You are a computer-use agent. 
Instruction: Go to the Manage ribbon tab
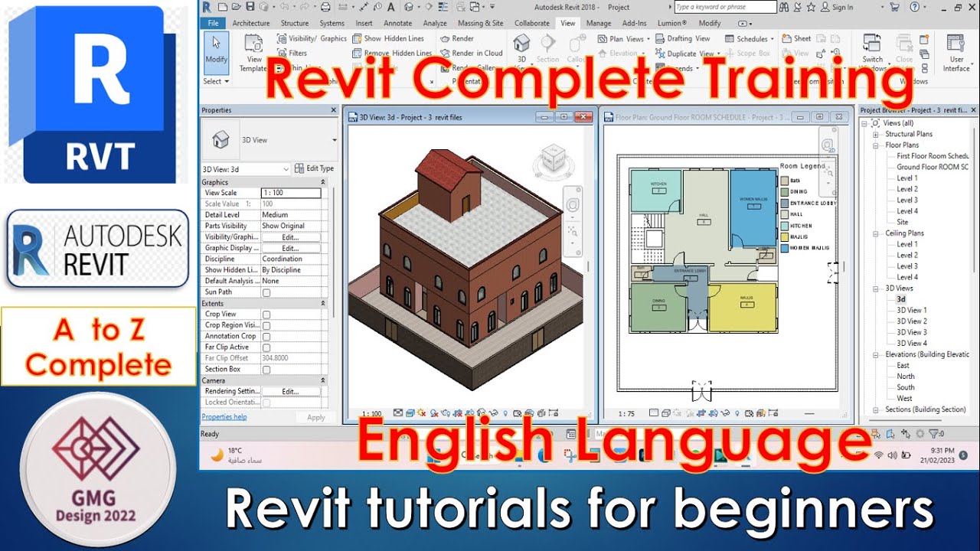coord(599,23)
